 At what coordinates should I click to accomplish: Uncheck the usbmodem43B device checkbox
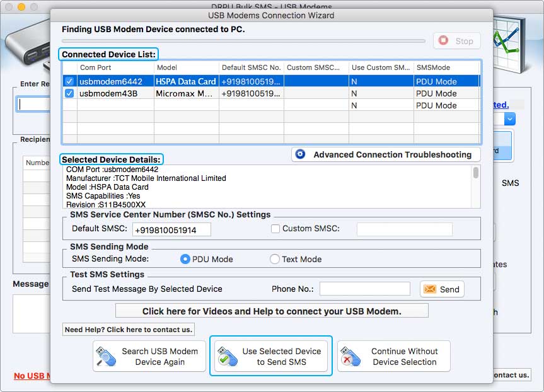tap(69, 93)
